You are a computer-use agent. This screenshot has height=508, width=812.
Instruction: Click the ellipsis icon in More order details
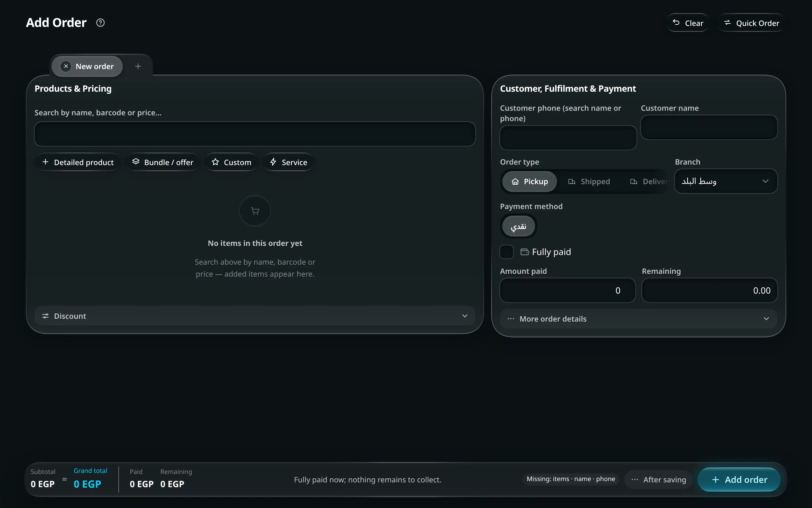pos(510,319)
